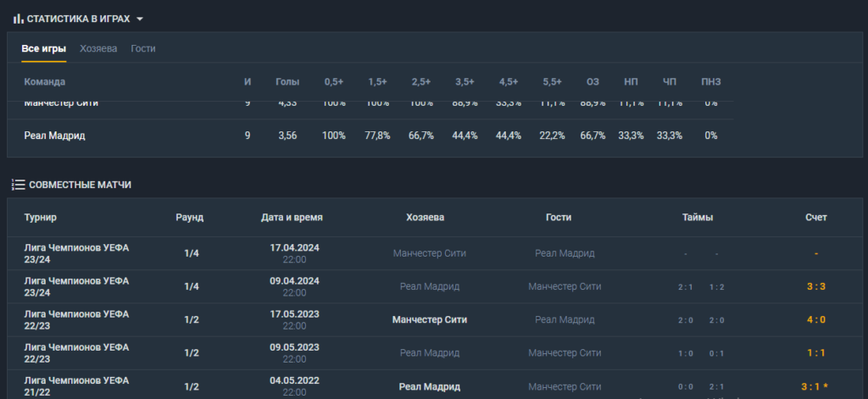868x399 pixels.
Task: Click the ЧП column header
Action: coord(670,82)
